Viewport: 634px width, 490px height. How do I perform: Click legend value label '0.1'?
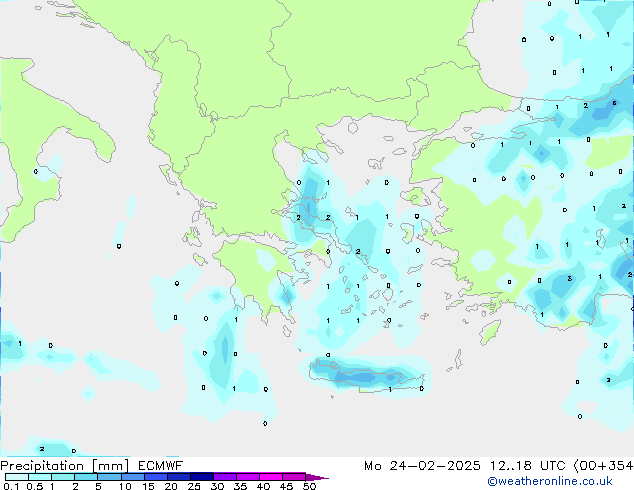pyautogui.click(x=11, y=486)
